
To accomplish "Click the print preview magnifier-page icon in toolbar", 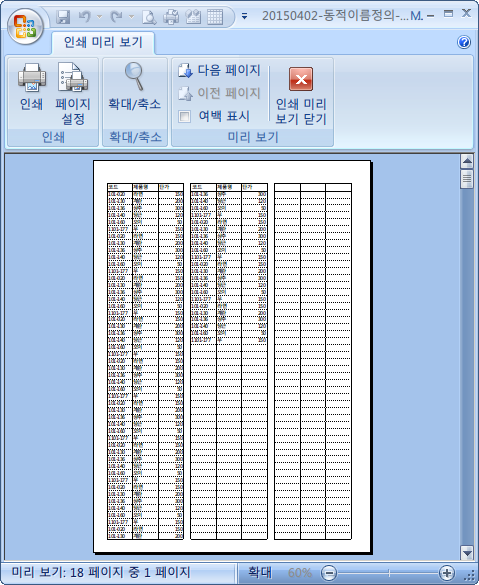I will point(149,17).
